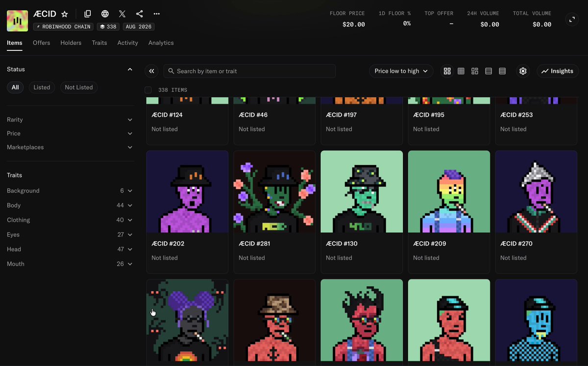Image resolution: width=588 pixels, height=366 pixels.
Task: Click the ÆCID #195 title
Action: pyautogui.click(x=429, y=115)
